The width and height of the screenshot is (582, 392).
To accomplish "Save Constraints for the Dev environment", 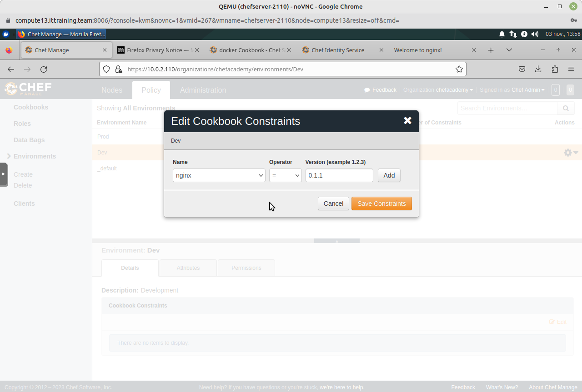I will pos(381,203).
